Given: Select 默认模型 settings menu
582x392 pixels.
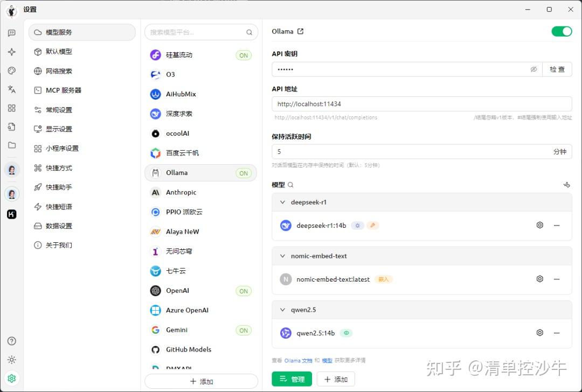Looking at the screenshot, I should click(x=82, y=52).
